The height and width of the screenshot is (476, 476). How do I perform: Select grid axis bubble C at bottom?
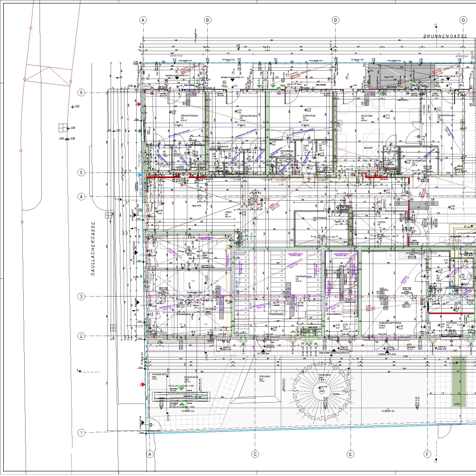coord(255,454)
